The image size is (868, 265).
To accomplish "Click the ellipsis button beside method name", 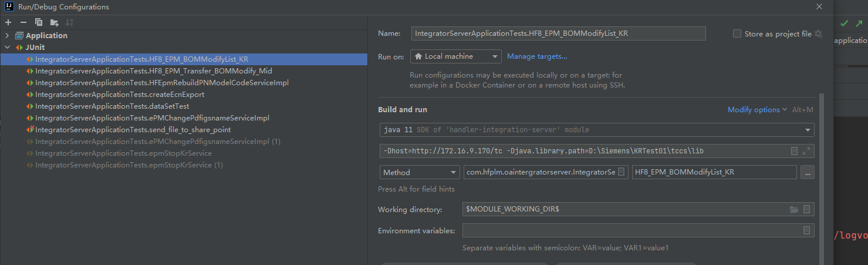I will point(807,172).
